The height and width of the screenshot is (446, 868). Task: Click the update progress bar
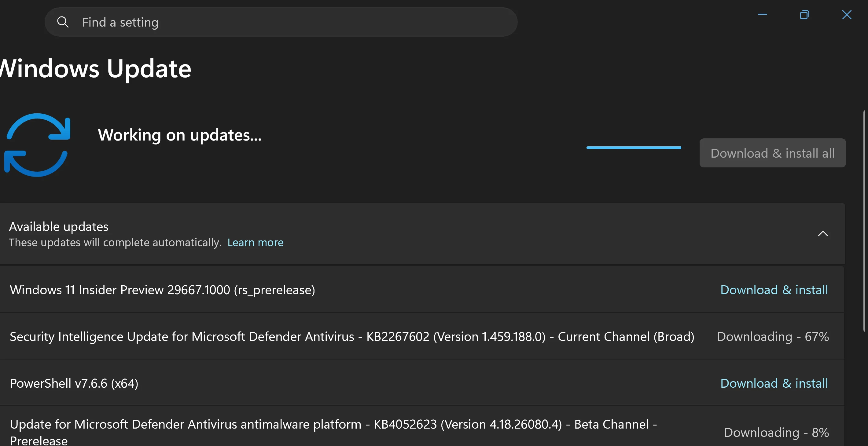(x=634, y=148)
